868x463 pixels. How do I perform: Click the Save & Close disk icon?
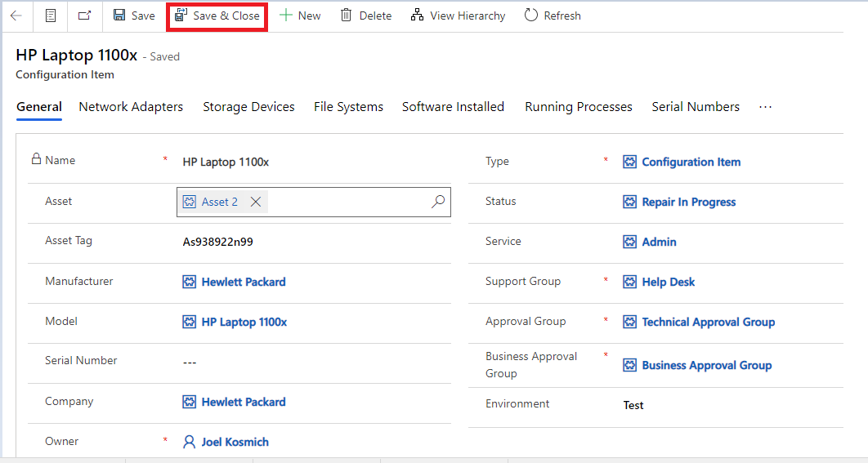(x=181, y=15)
